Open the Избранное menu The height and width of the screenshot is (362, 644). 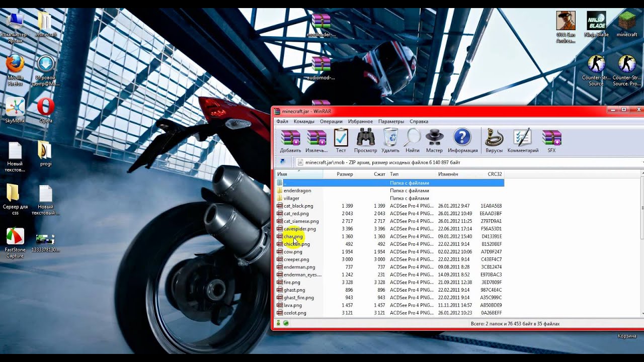[360, 121]
